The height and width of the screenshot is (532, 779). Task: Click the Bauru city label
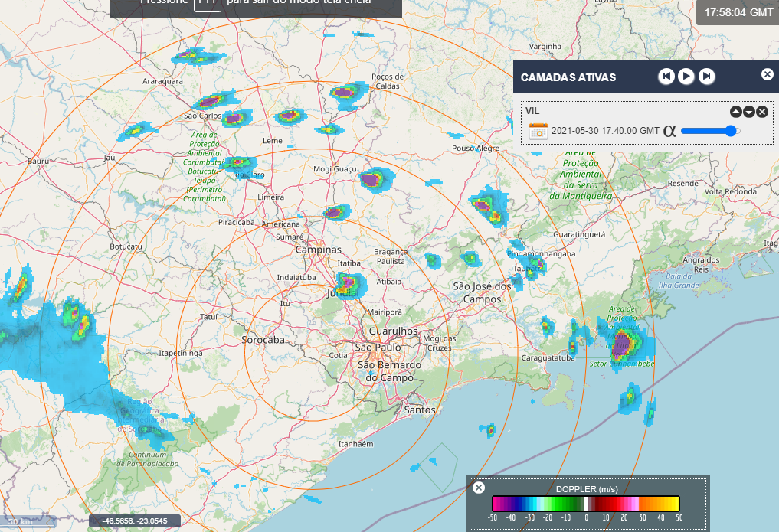[38, 162]
